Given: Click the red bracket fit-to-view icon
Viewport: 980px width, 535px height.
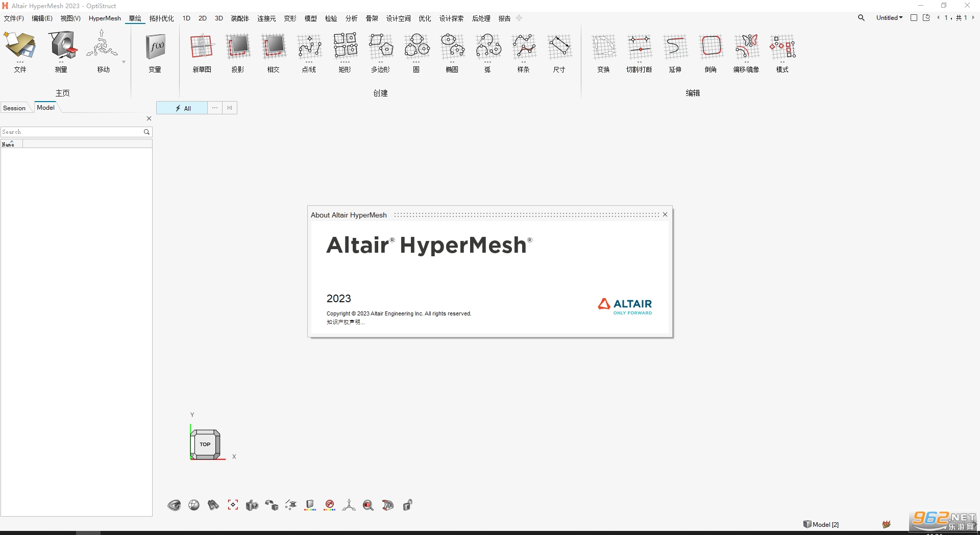Looking at the screenshot, I should tap(233, 505).
